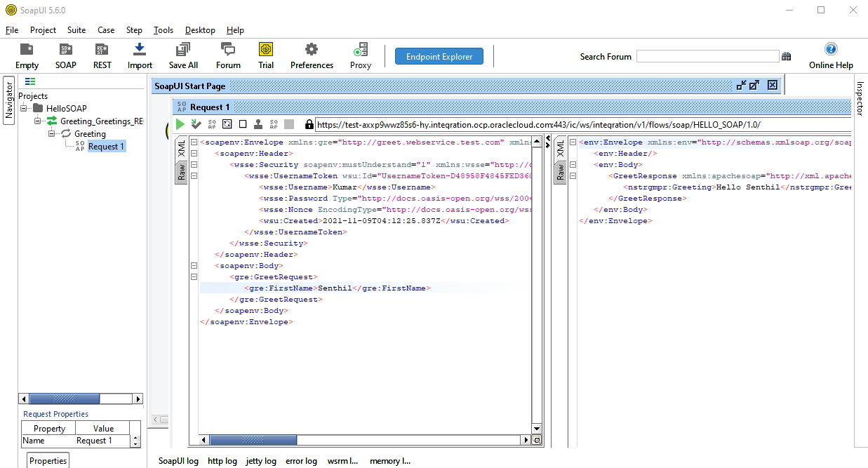Open the http log tab

tap(222, 461)
